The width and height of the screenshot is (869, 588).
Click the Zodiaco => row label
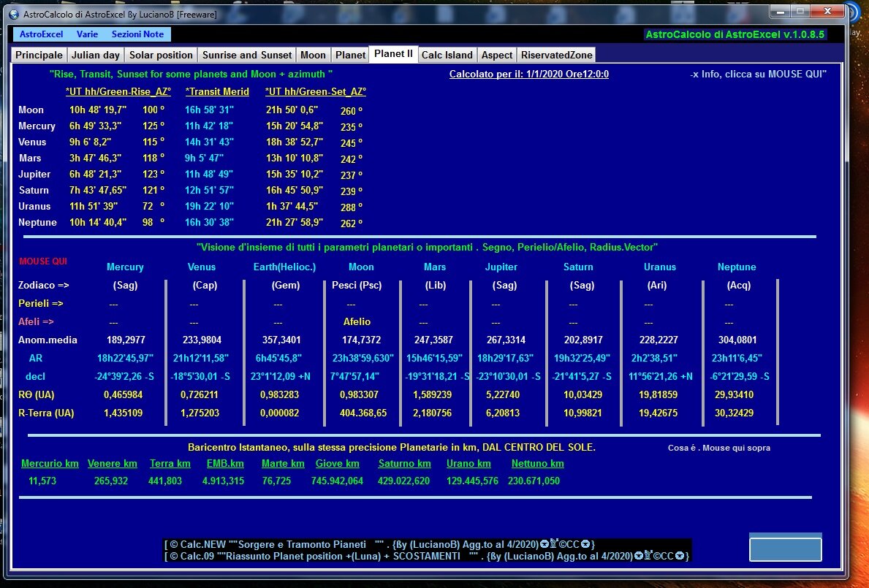[x=44, y=285]
